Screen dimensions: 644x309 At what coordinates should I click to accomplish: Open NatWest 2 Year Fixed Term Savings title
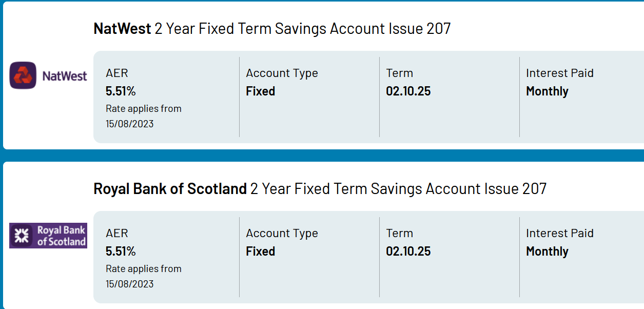point(272,28)
